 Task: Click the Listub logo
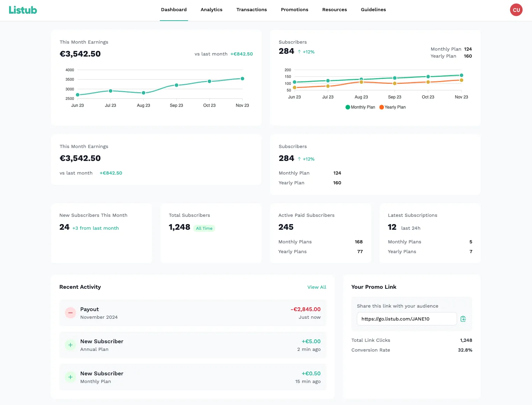click(x=23, y=10)
